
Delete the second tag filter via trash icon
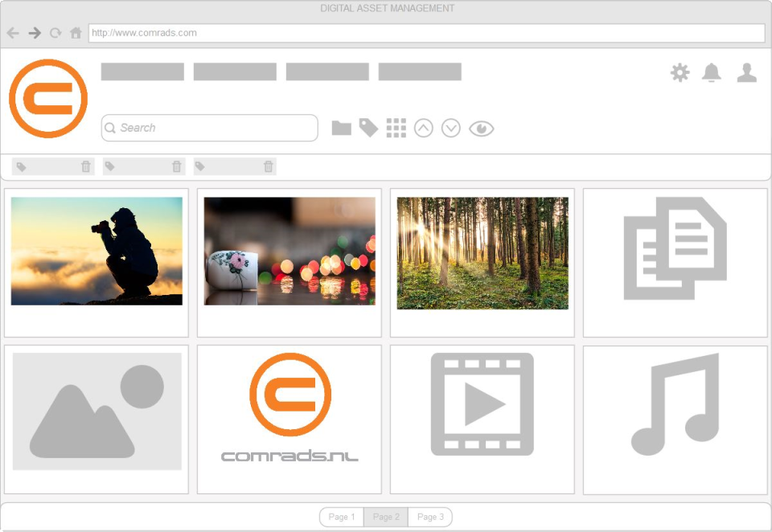point(177,166)
